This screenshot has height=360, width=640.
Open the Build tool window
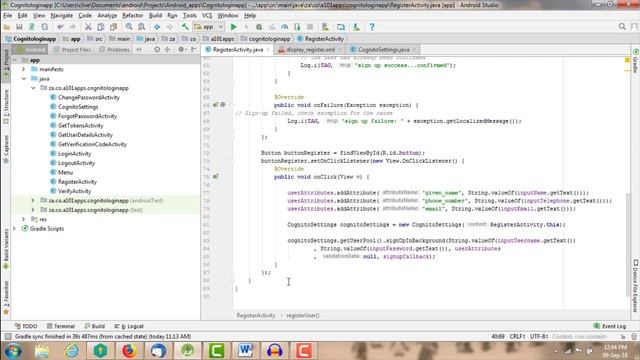(x=95, y=326)
